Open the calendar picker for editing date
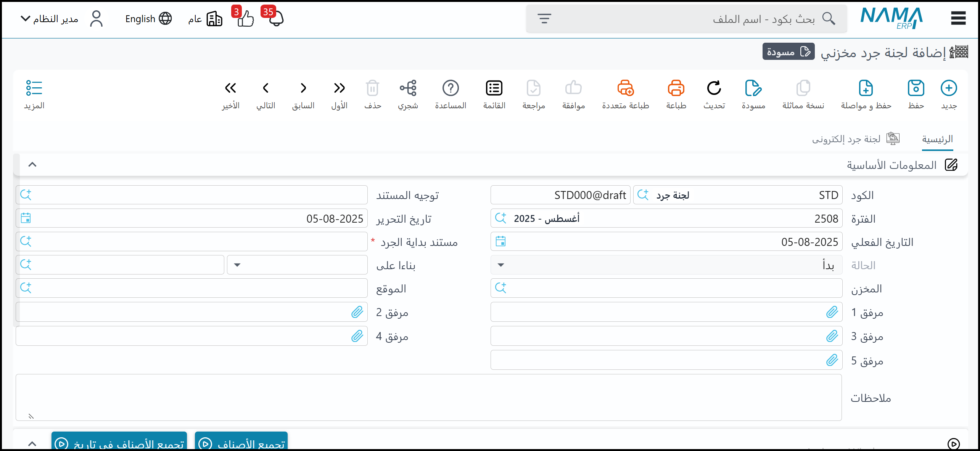 [26, 218]
